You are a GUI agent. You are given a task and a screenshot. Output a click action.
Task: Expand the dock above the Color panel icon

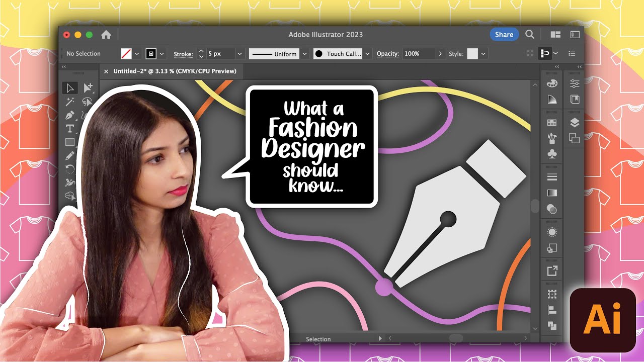[x=557, y=67]
